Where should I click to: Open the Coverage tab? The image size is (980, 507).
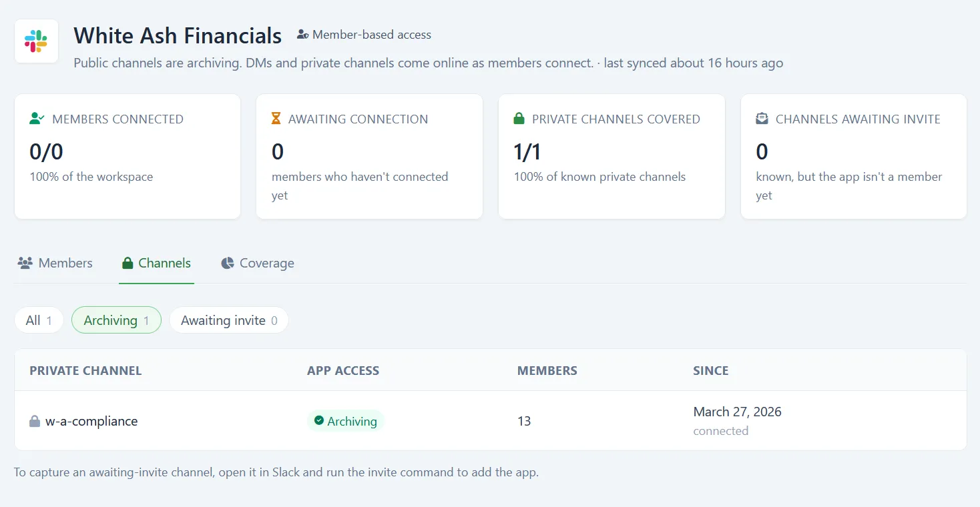point(257,263)
